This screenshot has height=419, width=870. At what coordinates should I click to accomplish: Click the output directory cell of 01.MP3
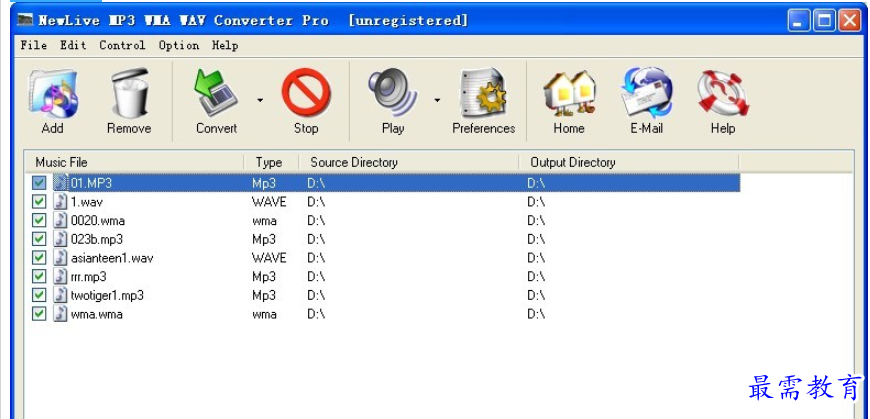pos(537,183)
